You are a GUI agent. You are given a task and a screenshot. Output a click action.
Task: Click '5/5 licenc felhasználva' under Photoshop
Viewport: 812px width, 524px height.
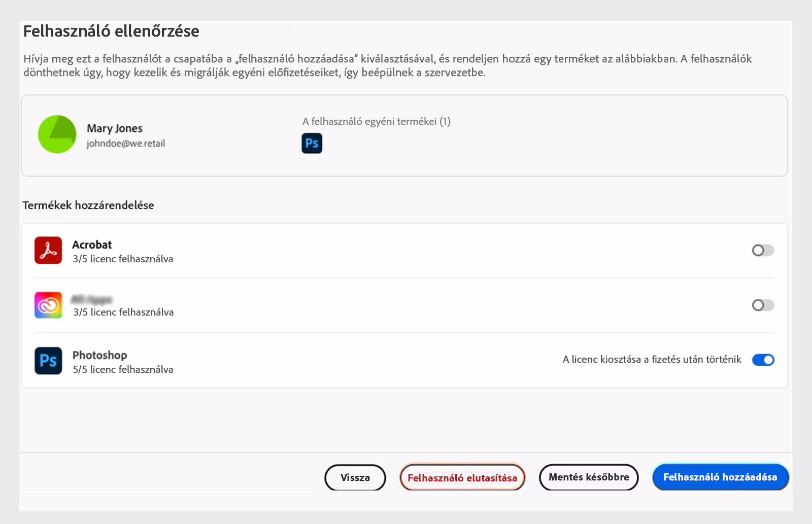123,369
